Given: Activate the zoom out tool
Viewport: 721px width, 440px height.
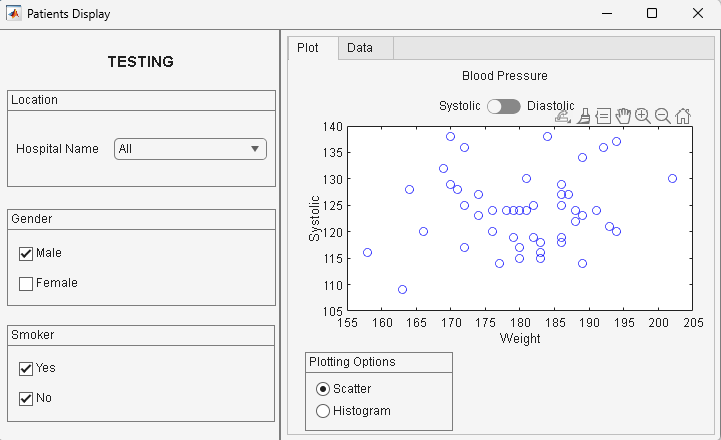Looking at the screenshot, I should coord(662,115).
